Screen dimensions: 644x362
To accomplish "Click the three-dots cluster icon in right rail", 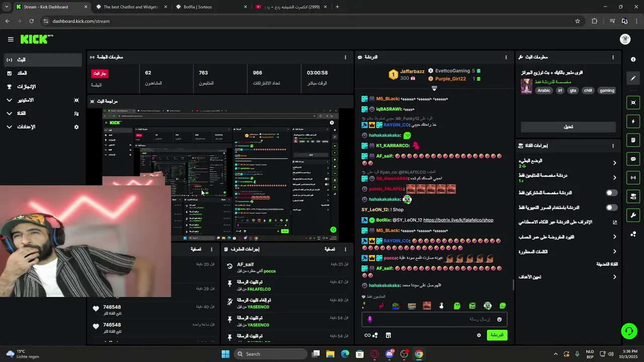I will point(633,234).
